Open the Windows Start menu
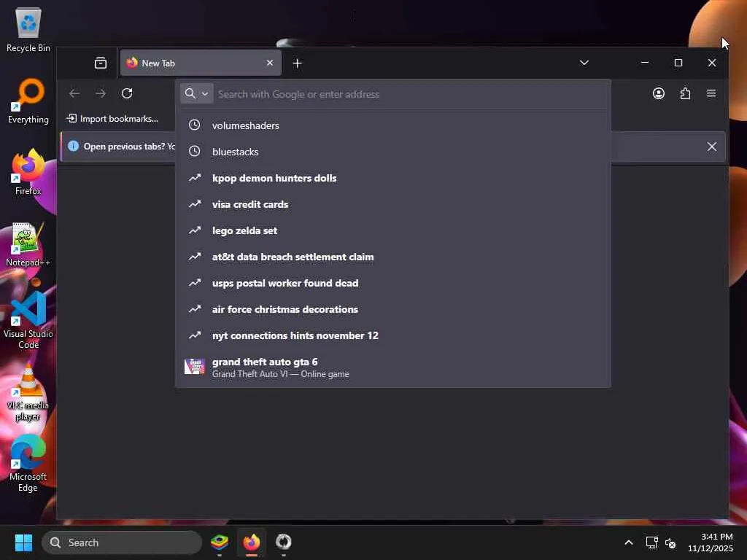Viewport: 747px width, 560px height. [23, 542]
